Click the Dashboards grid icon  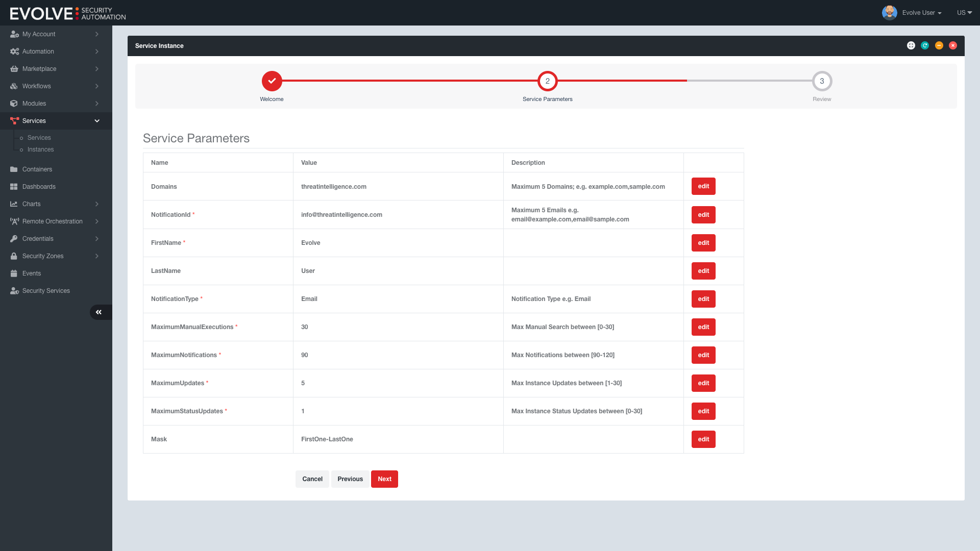tap(14, 187)
